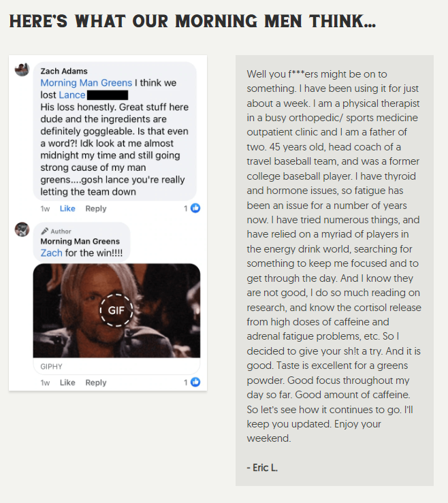Click the thumbs-up reaction icon under the GIF reply
The height and width of the screenshot is (503, 448).
point(195,382)
